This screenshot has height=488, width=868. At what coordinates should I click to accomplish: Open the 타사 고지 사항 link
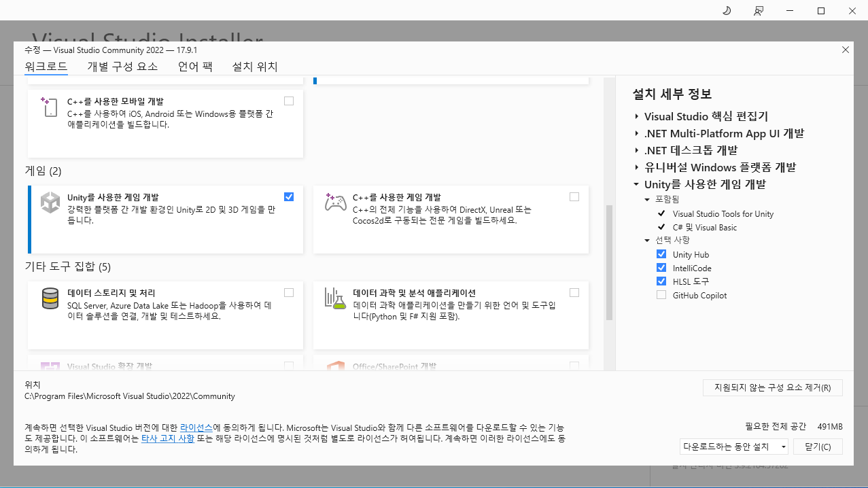pos(168,439)
